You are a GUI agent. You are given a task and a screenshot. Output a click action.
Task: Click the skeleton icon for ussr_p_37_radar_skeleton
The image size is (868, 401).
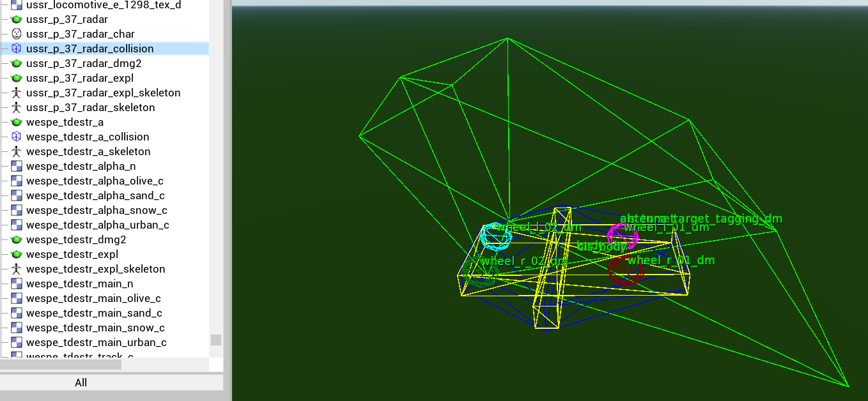coord(17,107)
